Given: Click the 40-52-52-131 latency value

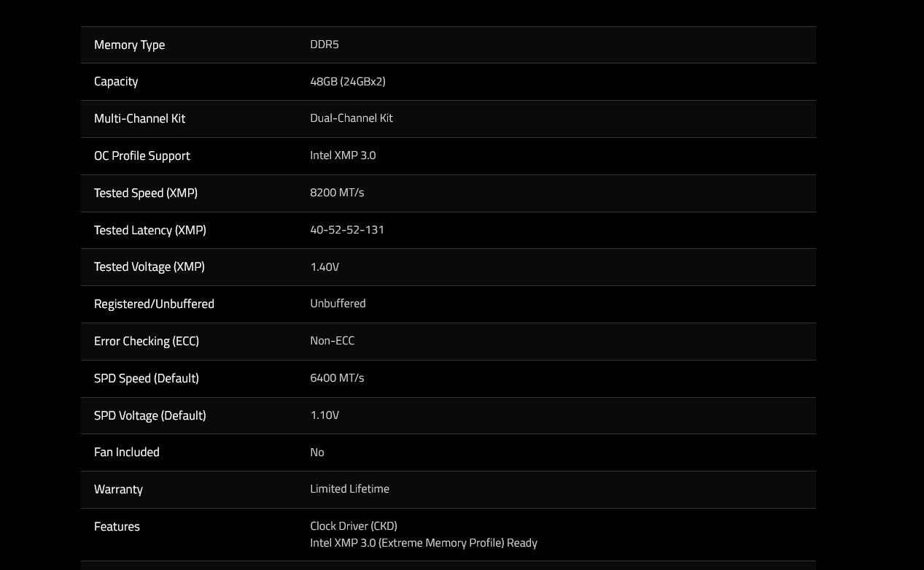Looking at the screenshot, I should (347, 230).
